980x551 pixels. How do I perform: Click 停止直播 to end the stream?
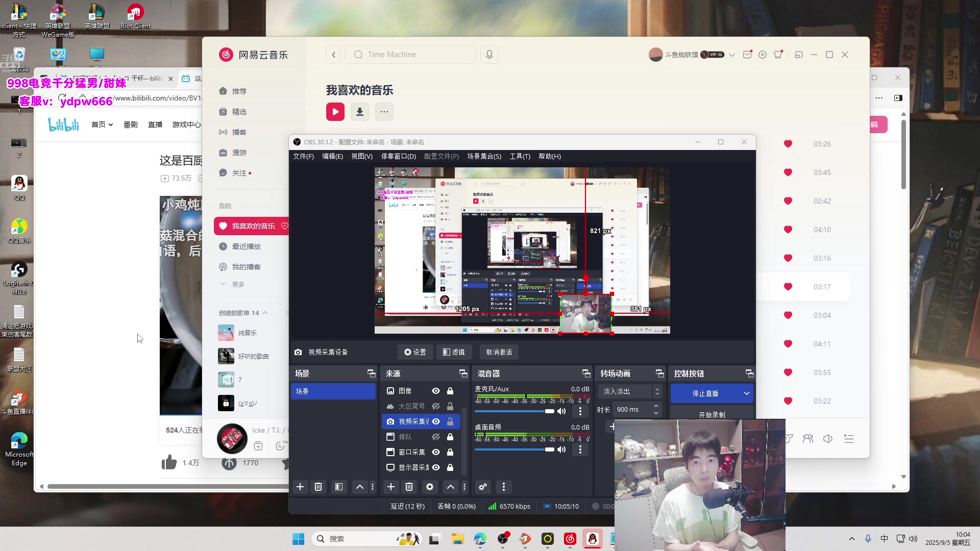click(705, 393)
